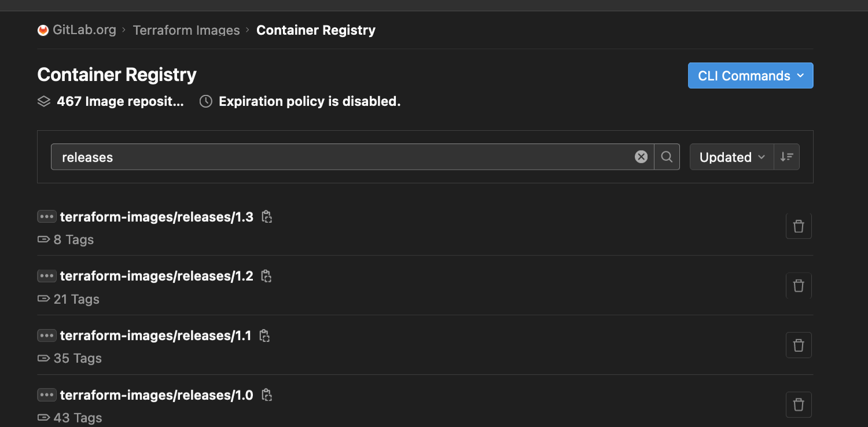The width and height of the screenshot is (868, 427).
Task: Copy the releases/1.2 image path
Action: click(x=266, y=276)
